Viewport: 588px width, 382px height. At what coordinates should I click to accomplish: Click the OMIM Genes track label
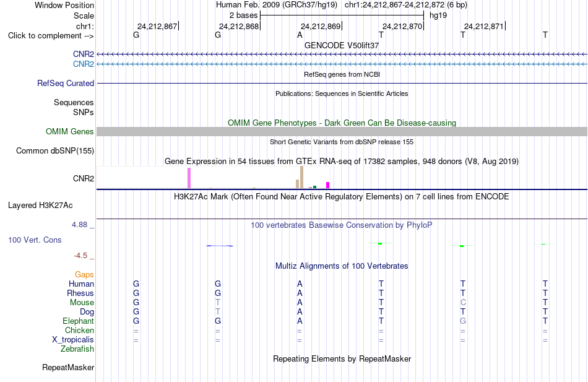coord(70,131)
